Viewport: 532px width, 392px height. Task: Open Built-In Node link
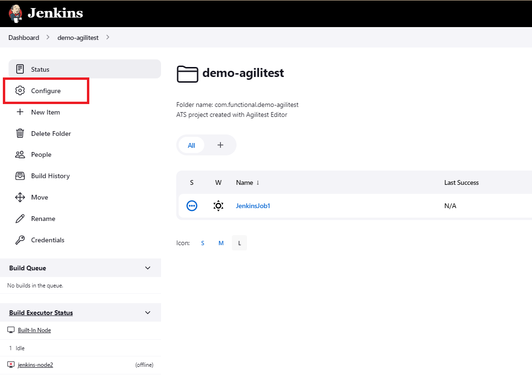[34, 330]
